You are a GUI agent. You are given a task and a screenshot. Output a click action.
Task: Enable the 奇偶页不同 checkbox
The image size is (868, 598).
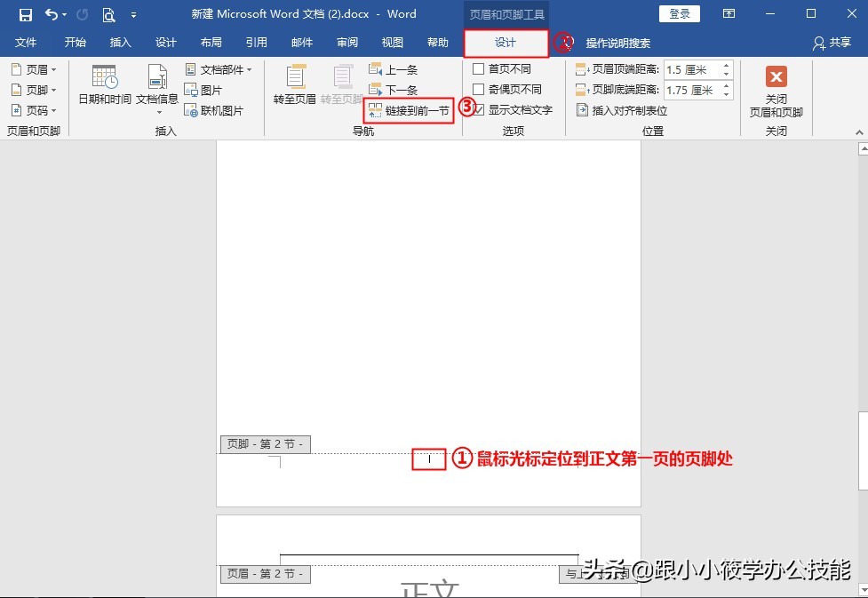pos(478,89)
